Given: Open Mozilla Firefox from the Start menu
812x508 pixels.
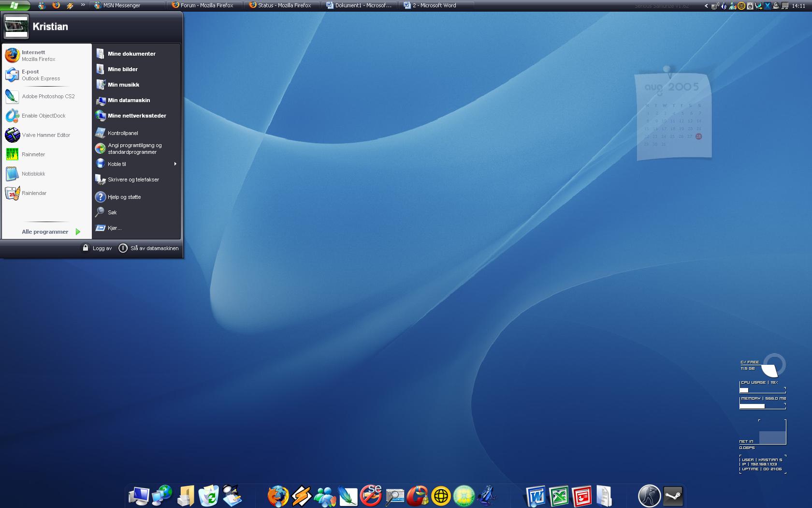Looking at the screenshot, I should click(x=47, y=56).
